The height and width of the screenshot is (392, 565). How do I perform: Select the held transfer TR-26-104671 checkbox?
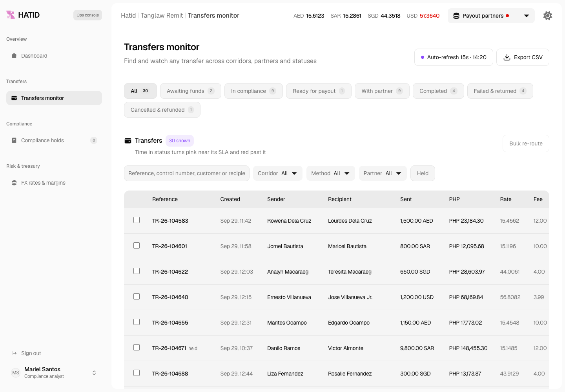[137, 347]
